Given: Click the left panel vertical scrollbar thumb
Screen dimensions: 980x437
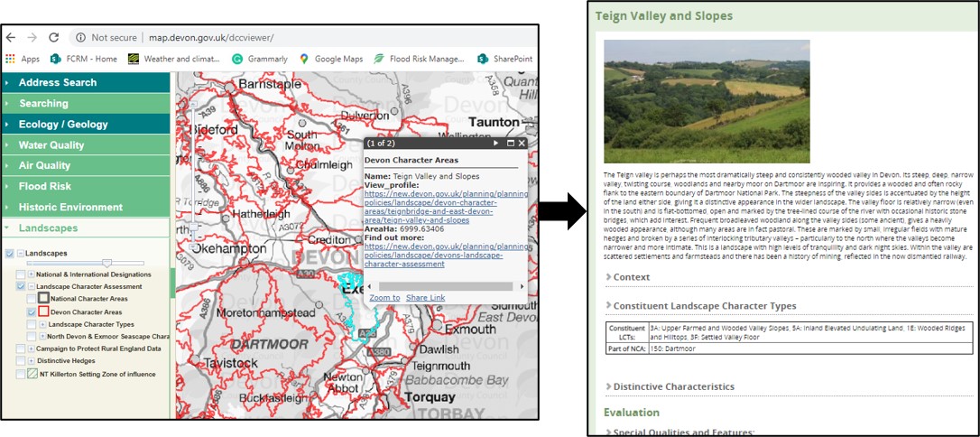Looking at the screenshot, I should click(172, 284).
